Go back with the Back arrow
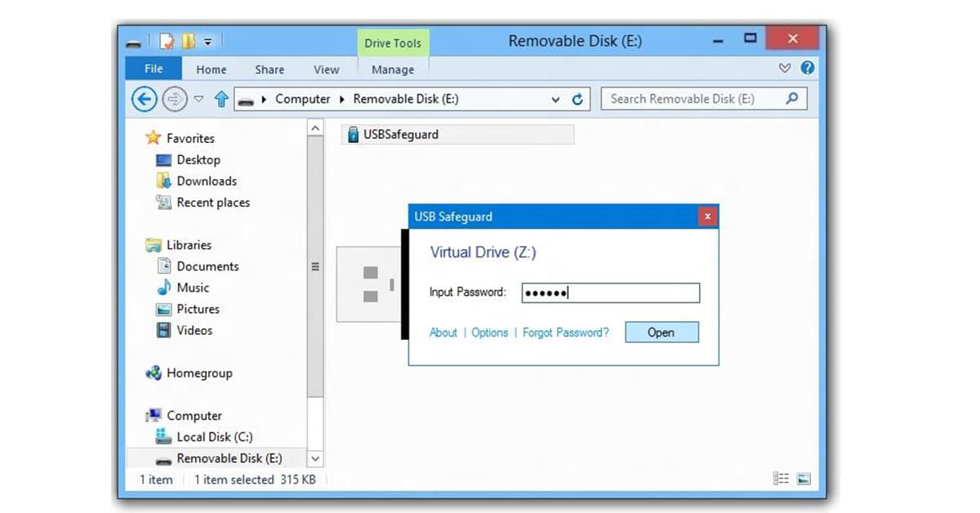This screenshot has width=980, height=513. tap(144, 99)
